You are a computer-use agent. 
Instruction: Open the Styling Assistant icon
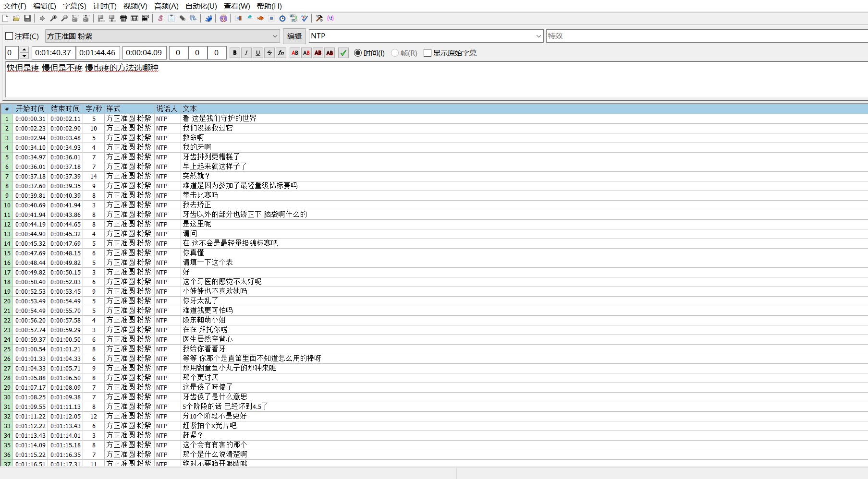coord(249,18)
